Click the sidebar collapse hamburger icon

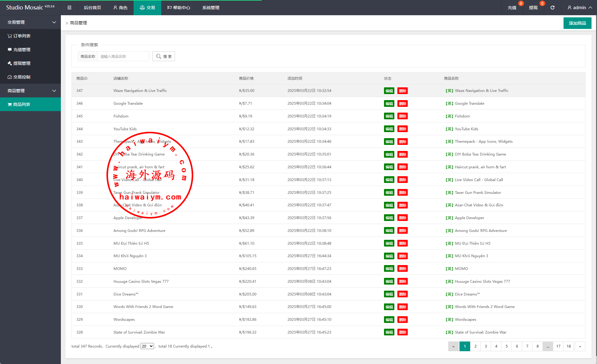pyautogui.click(x=69, y=8)
